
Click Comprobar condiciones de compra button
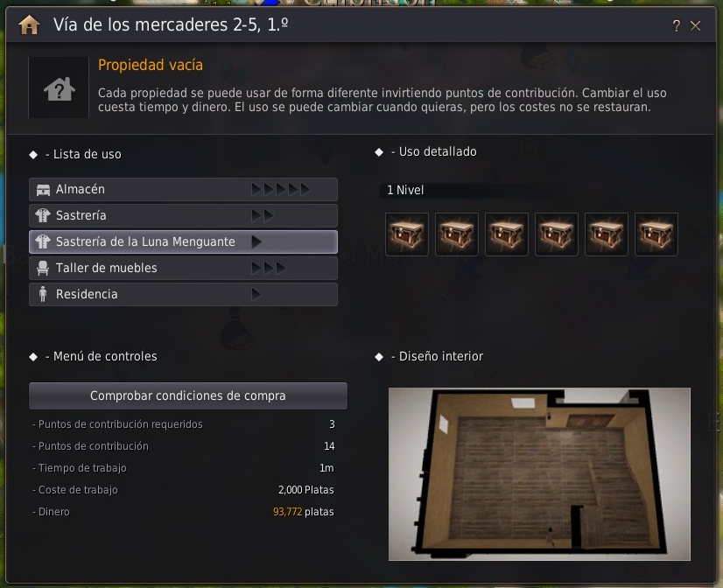click(x=188, y=395)
